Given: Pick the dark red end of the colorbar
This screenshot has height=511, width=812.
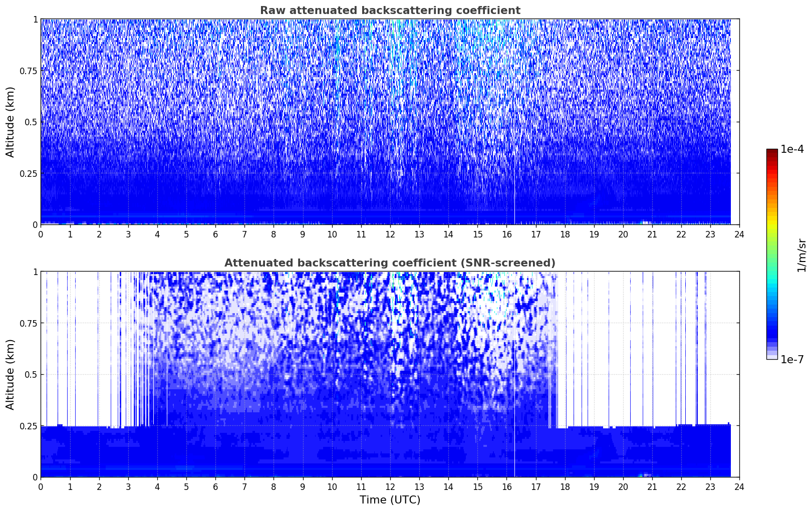Looking at the screenshot, I should click(x=772, y=152).
